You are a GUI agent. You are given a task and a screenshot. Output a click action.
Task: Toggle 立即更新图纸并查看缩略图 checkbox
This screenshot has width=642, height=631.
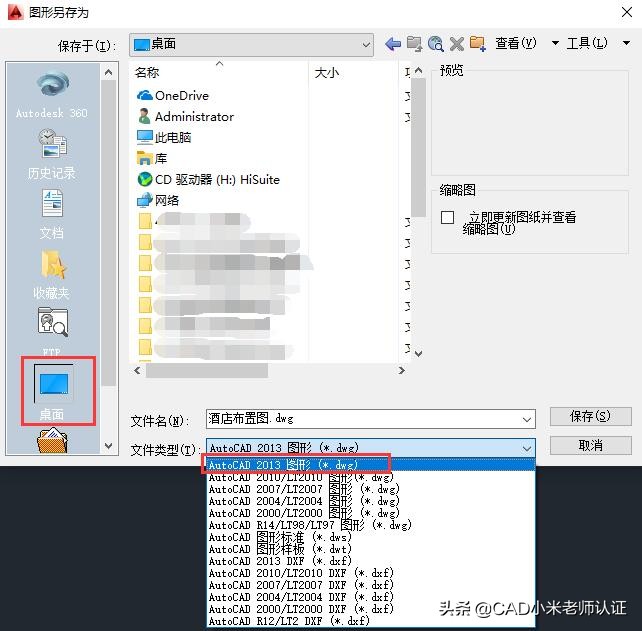tap(447, 217)
